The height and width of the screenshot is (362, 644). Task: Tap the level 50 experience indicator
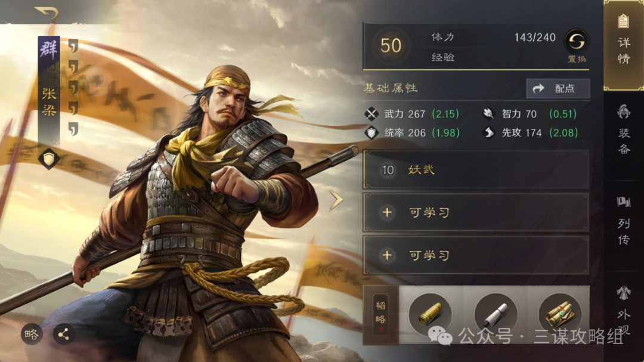click(390, 45)
